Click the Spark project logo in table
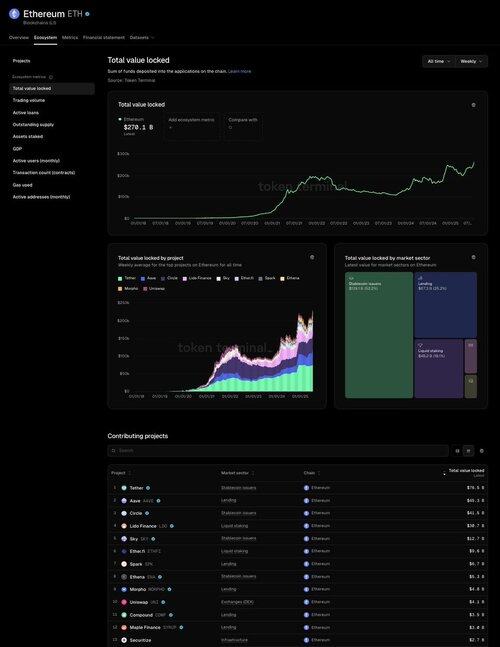 (x=124, y=564)
